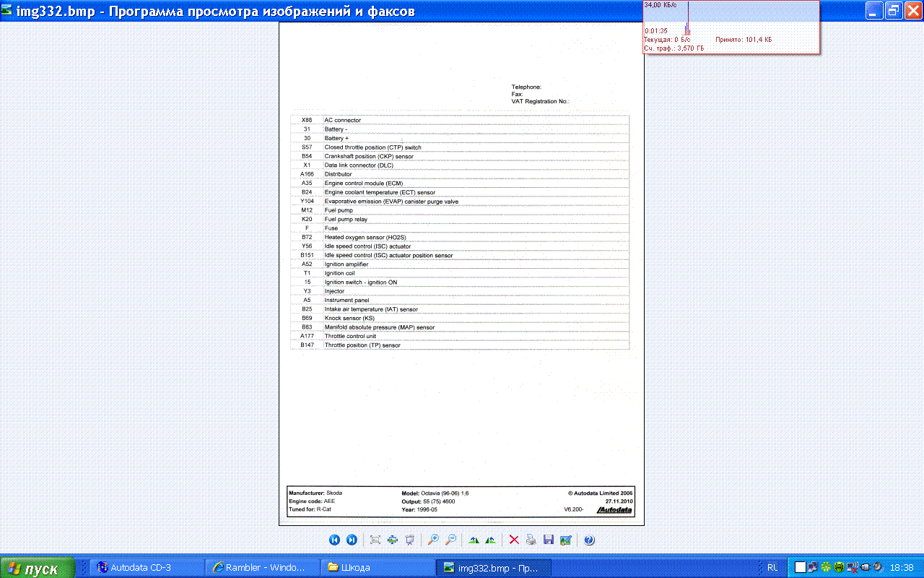Screen dimensions: 924x578
Task: Rotate image counterclockwise
Action: click(491, 540)
